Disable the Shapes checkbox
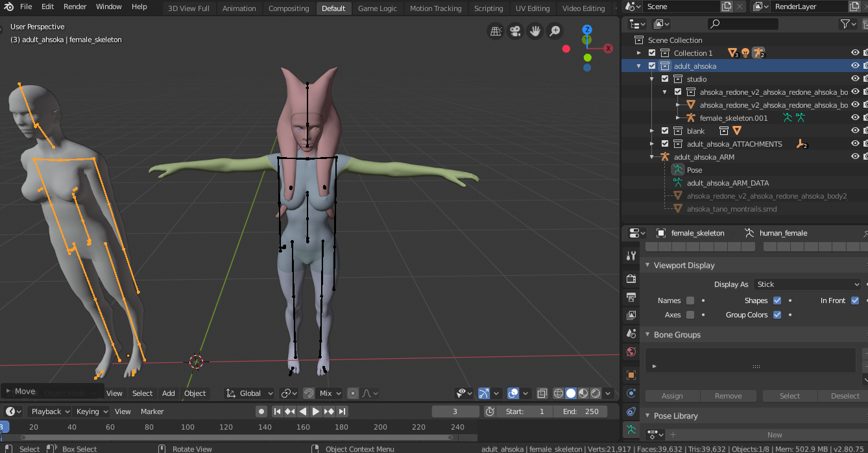The width and height of the screenshot is (868, 453). [777, 300]
